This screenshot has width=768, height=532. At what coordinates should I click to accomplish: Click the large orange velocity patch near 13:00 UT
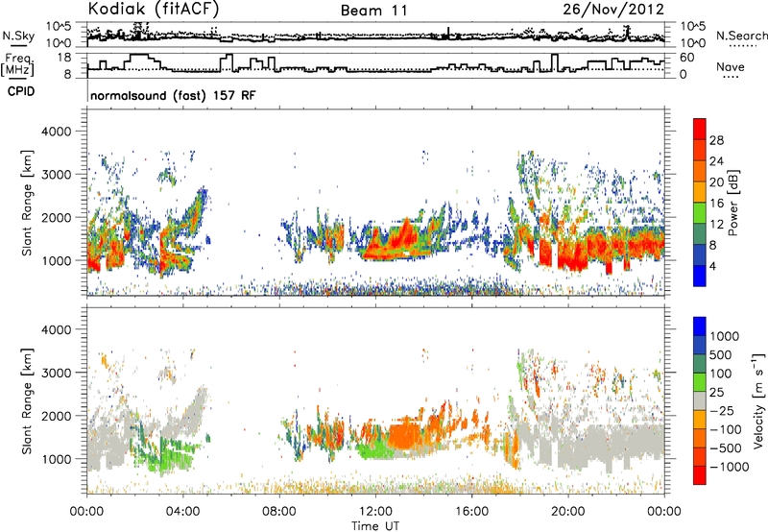(406, 433)
